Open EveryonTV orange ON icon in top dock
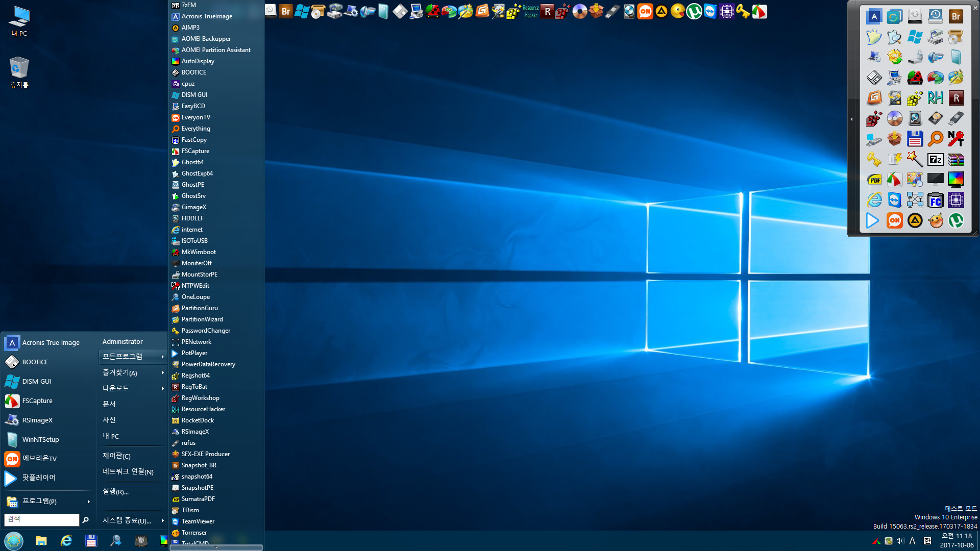Screen dimensions: 980x551 pyautogui.click(x=645, y=11)
